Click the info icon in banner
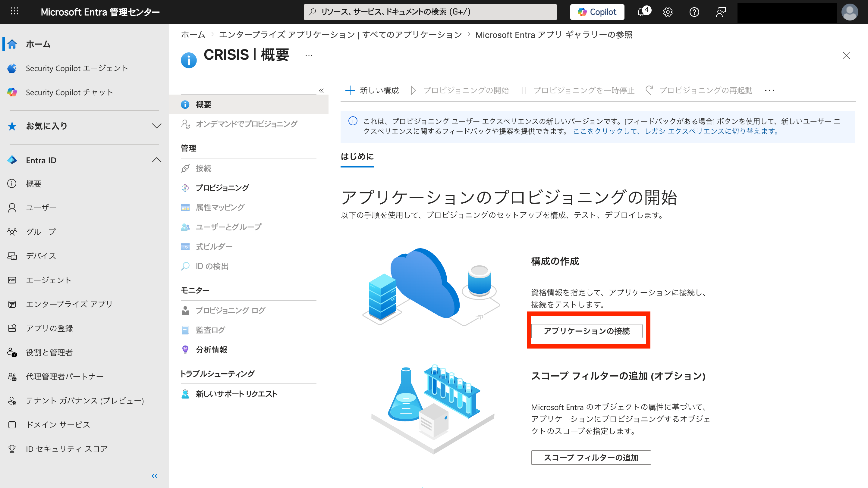868x488 pixels. 353,121
